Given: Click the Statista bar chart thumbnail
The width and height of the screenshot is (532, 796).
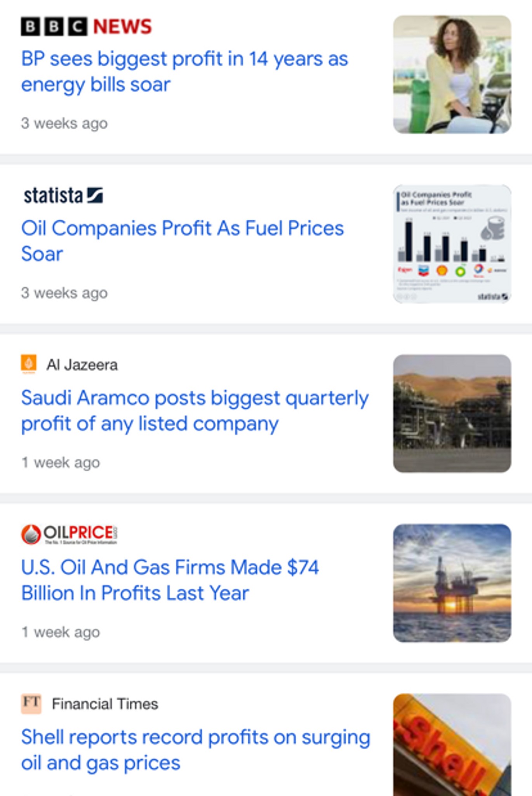Looking at the screenshot, I should (452, 244).
